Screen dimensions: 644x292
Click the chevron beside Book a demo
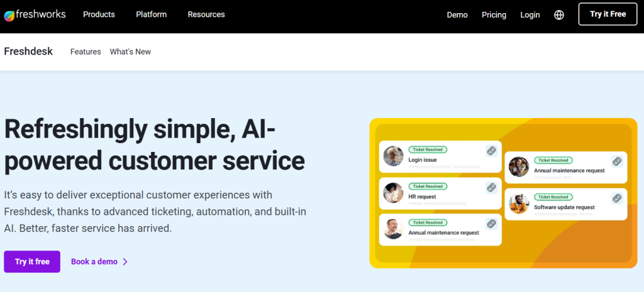pos(125,262)
